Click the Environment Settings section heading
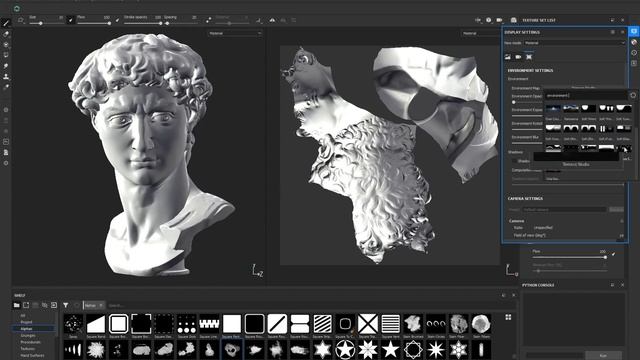 [x=530, y=70]
